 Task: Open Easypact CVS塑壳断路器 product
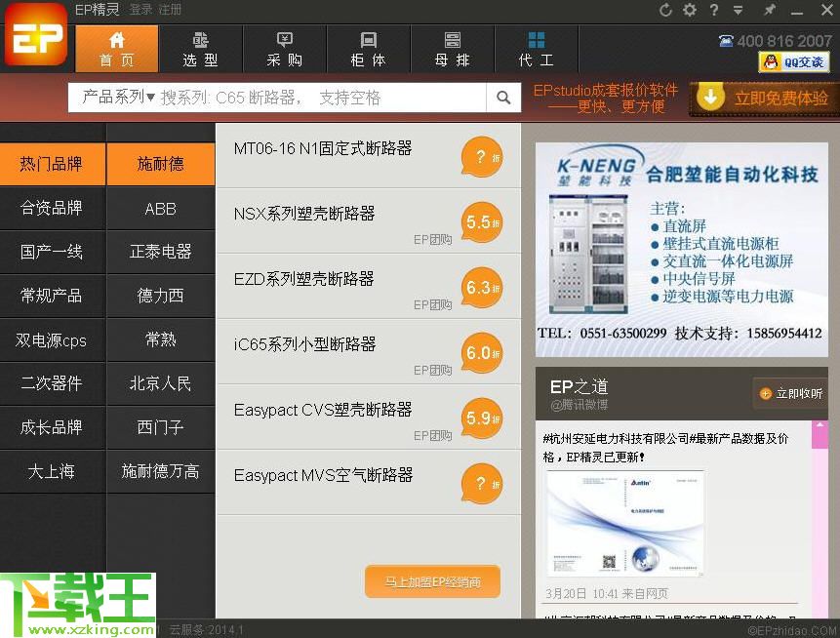[323, 410]
